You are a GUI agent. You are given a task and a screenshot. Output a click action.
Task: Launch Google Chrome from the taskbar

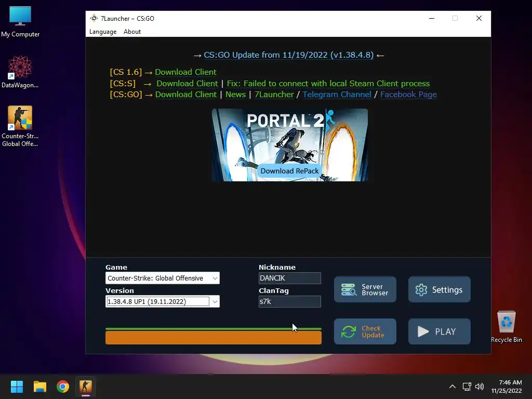pos(63,387)
